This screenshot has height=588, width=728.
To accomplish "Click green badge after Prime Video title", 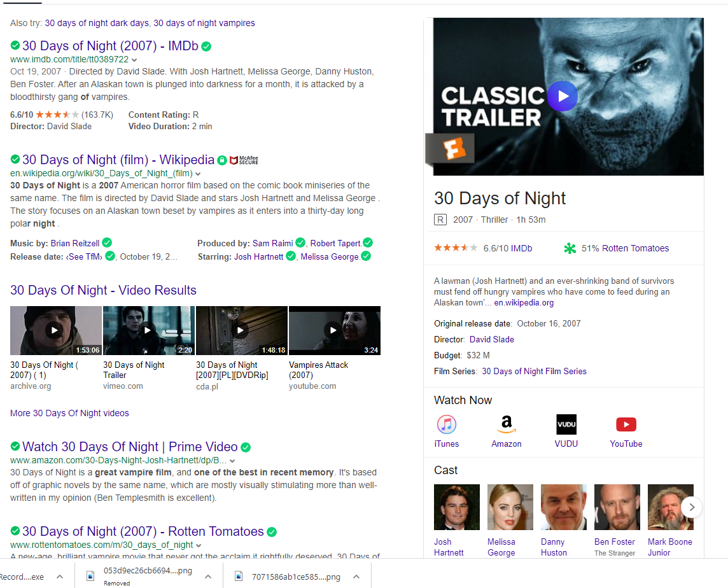I will tap(246, 447).
